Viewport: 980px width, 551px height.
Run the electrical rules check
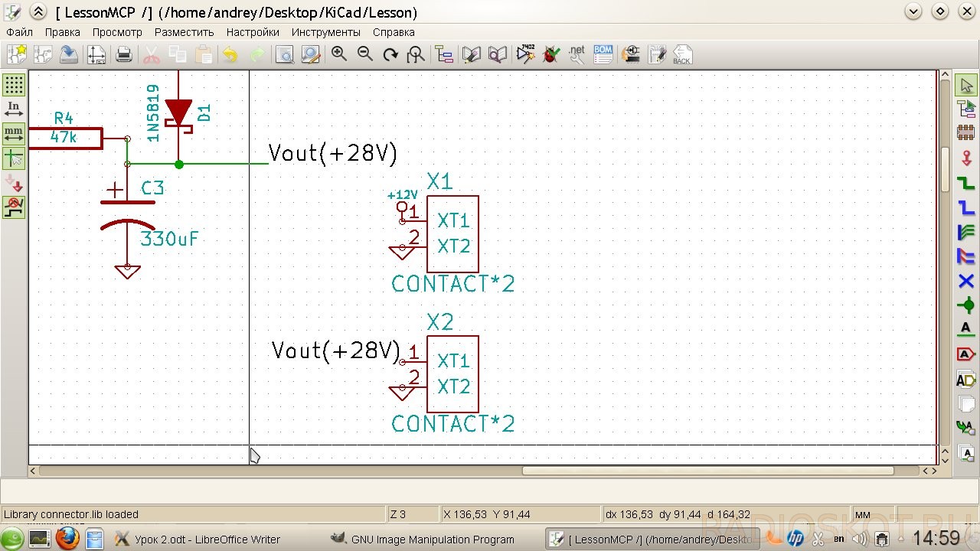(x=551, y=54)
